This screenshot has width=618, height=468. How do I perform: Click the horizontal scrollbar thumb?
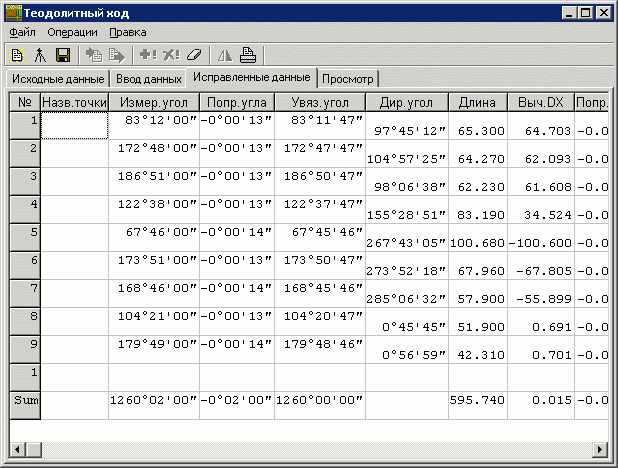pos(34,449)
